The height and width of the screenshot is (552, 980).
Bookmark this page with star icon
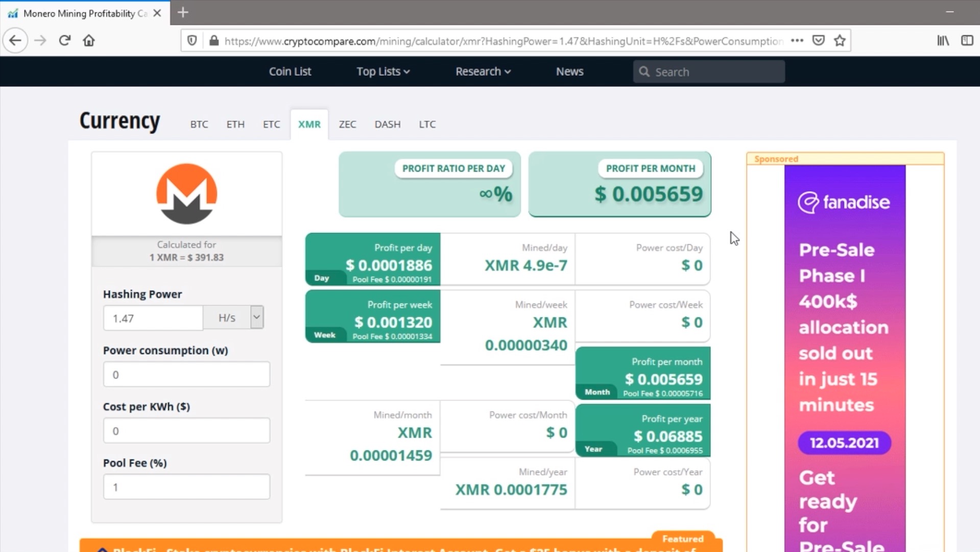[x=840, y=40]
